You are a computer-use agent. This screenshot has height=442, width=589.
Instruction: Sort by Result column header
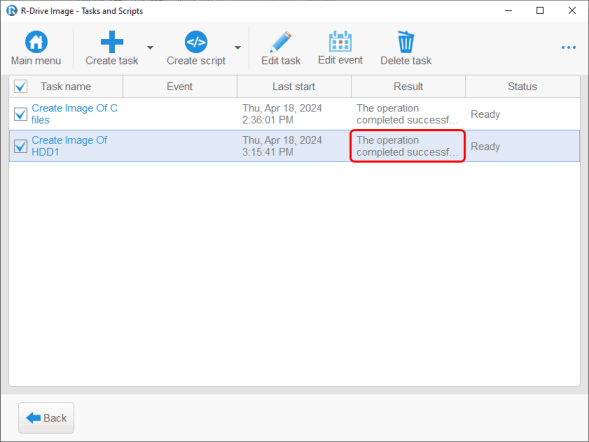[x=408, y=86]
